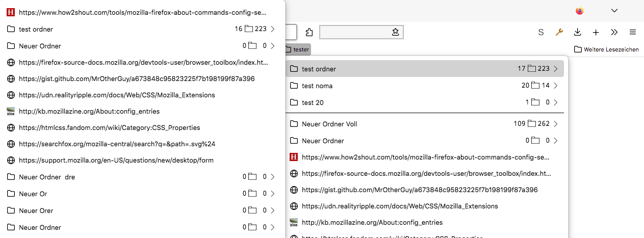
Task: Click the Firefox logo icon
Action: 580,11
